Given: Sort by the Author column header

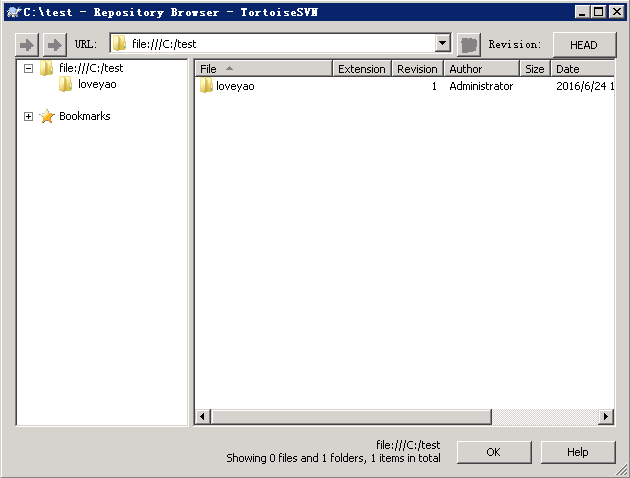Looking at the screenshot, I should 482,69.
